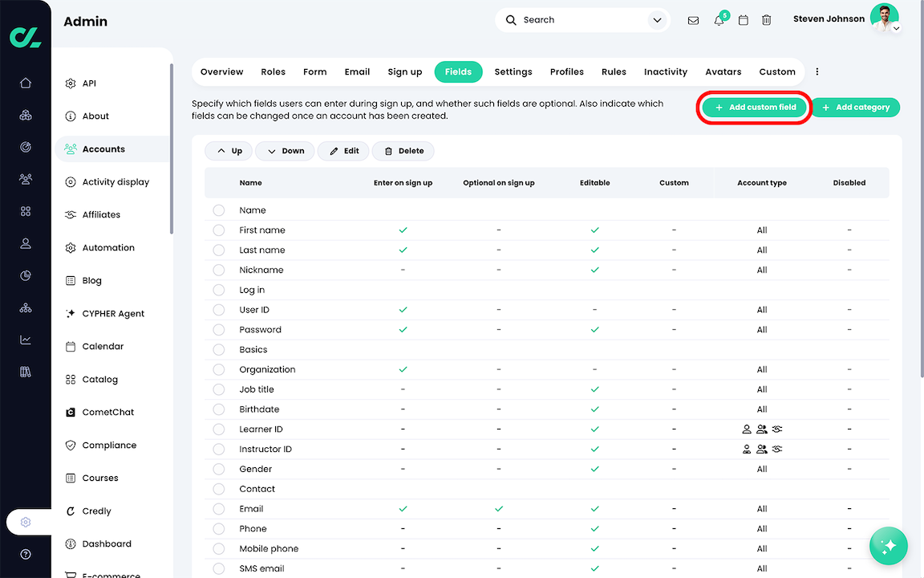
Task: Open notifications bell with badge
Action: click(x=719, y=20)
